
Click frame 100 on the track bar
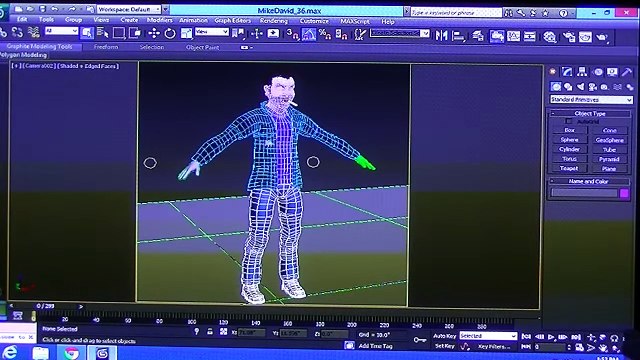pyautogui.click(x=192, y=321)
